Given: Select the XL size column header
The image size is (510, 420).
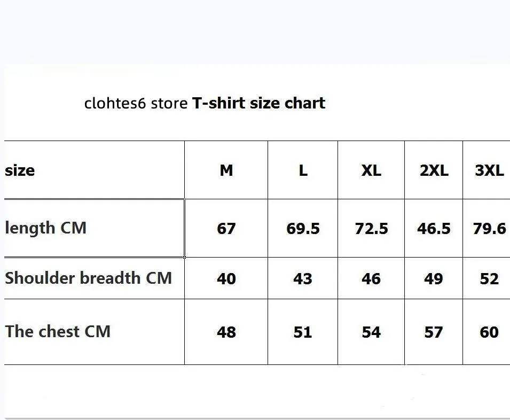Looking at the screenshot, I should (x=371, y=170).
